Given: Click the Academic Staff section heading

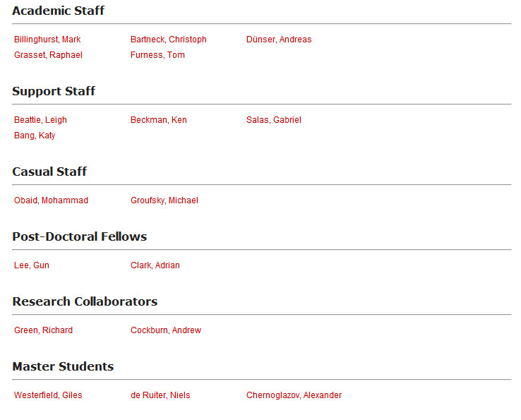Looking at the screenshot, I should (58, 11).
